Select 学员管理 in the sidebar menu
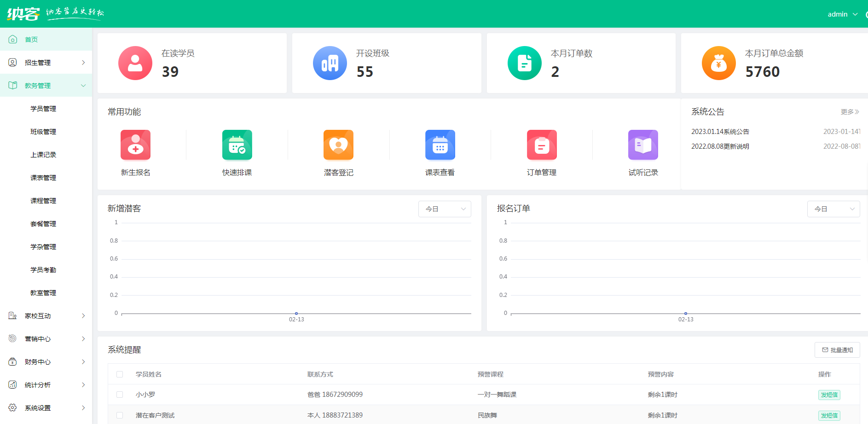The width and height of the screenshot is (868, 424). (x=43, y=108)
